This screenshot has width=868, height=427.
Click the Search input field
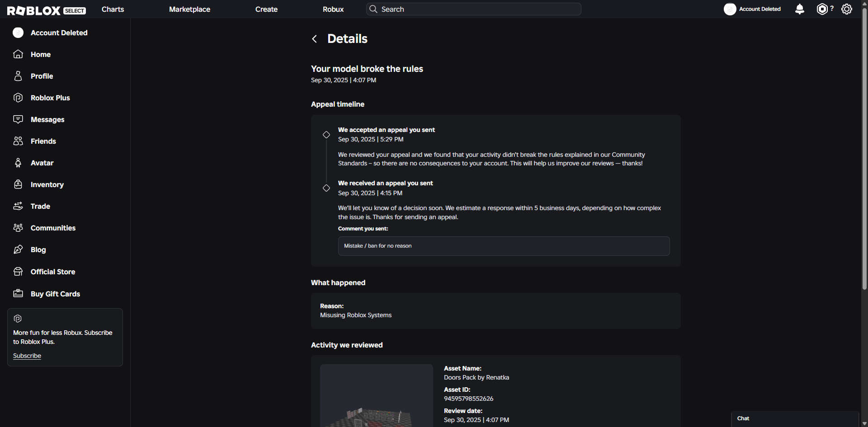point(473,9)
